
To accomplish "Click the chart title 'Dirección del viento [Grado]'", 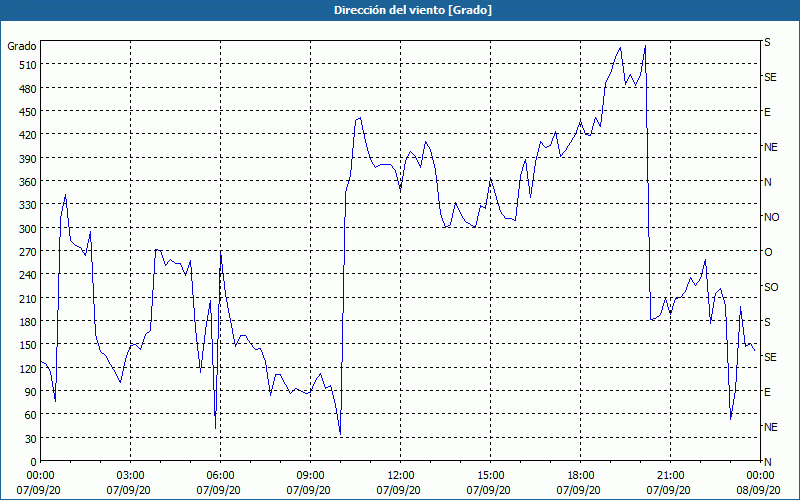I will click(413, 10).
